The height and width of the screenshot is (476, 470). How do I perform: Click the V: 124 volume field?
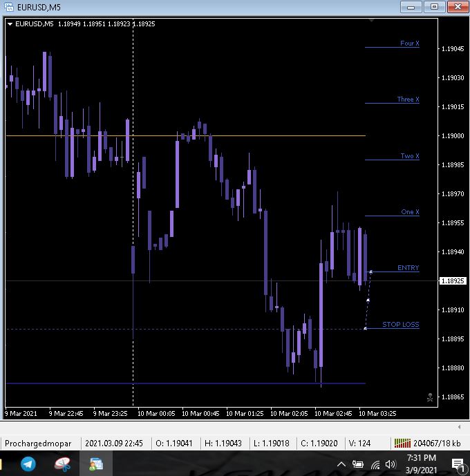[x=360, y=444]
